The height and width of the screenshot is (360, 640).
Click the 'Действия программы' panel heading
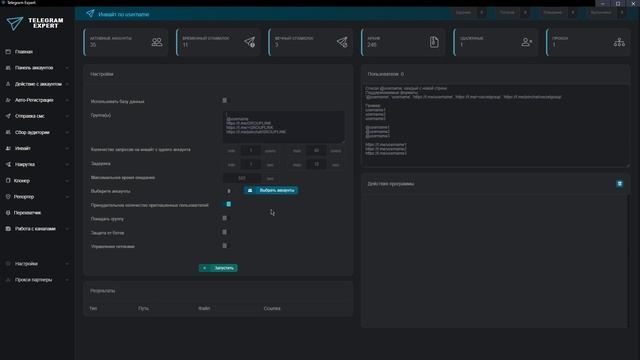pos(391,184)
